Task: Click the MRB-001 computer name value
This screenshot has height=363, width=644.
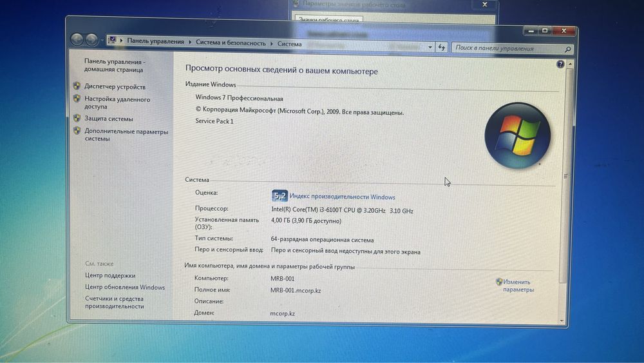Action: pyautogui.click(x=283, y=279)
